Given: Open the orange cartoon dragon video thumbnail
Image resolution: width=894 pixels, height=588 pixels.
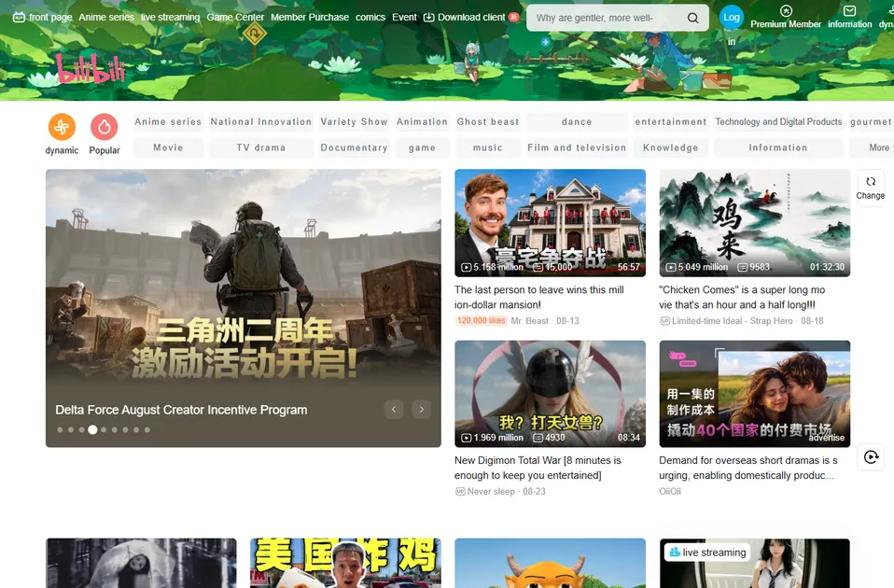Looking at the screenshot, I should tap(551, 563).
